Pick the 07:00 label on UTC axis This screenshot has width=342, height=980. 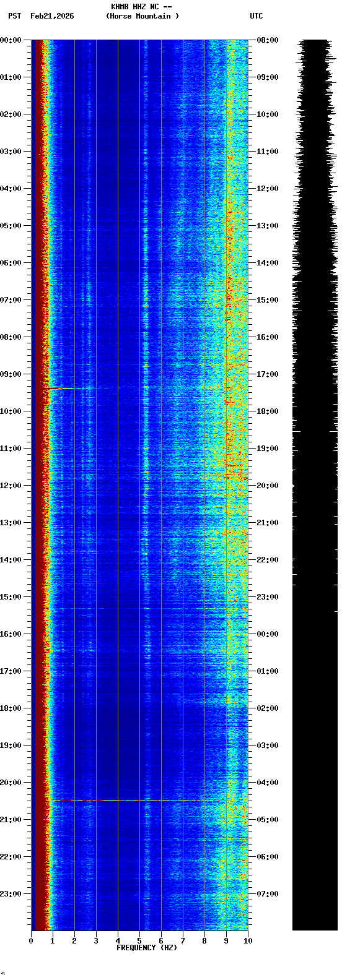[268, 894]
